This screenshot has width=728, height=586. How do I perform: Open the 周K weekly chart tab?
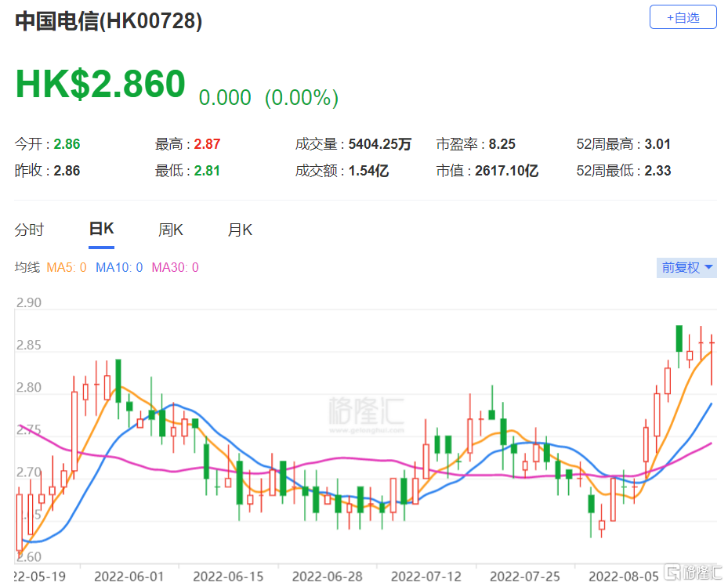point(170,230)
